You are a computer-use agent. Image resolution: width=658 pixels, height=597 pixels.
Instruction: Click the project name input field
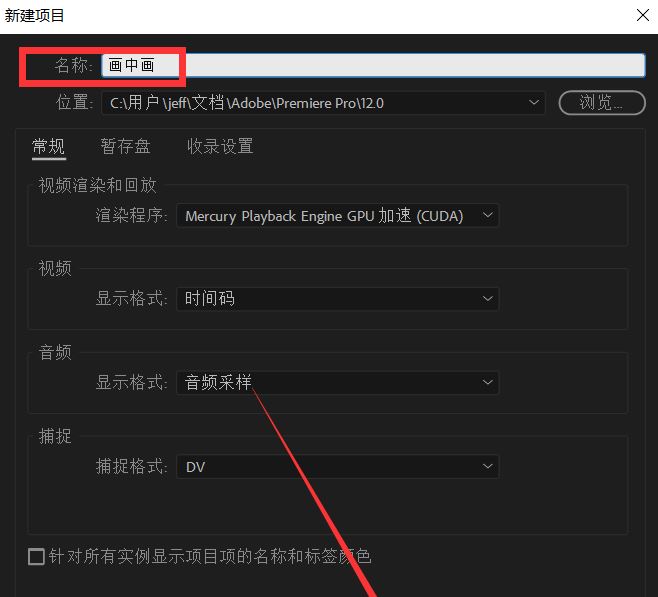373,65
